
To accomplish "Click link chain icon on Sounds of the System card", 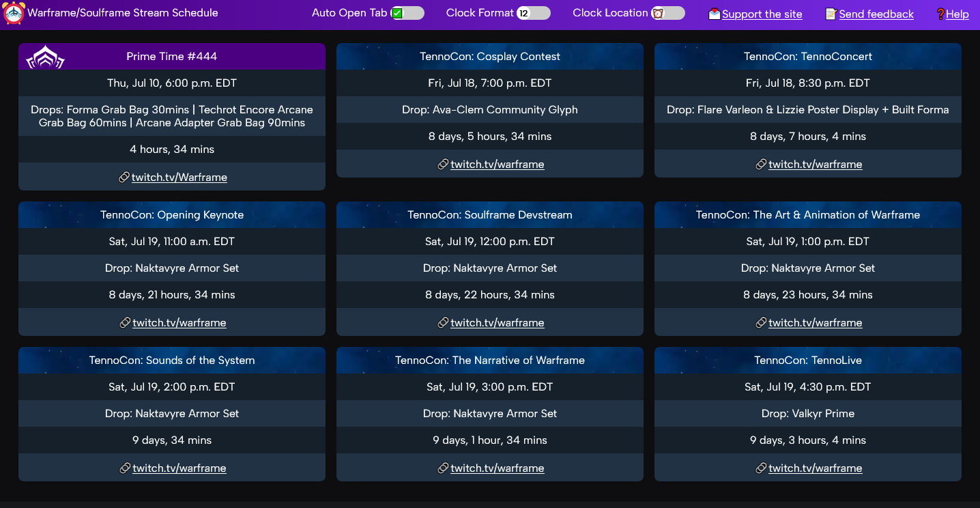I will click(125, 468).
